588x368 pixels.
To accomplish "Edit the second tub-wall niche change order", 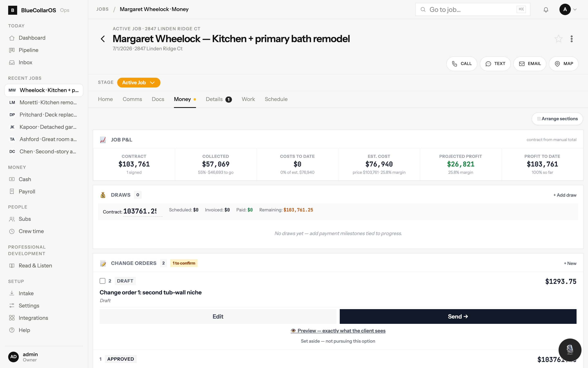I will coord(218,316).
